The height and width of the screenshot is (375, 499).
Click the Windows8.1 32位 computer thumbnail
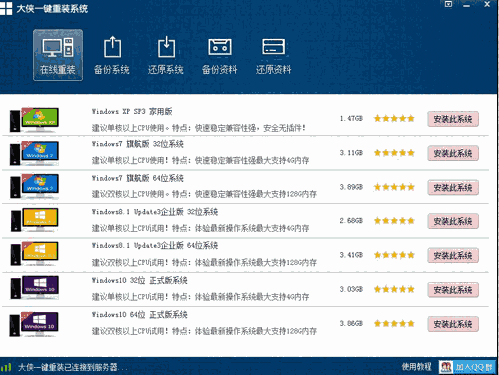(34, 220)
